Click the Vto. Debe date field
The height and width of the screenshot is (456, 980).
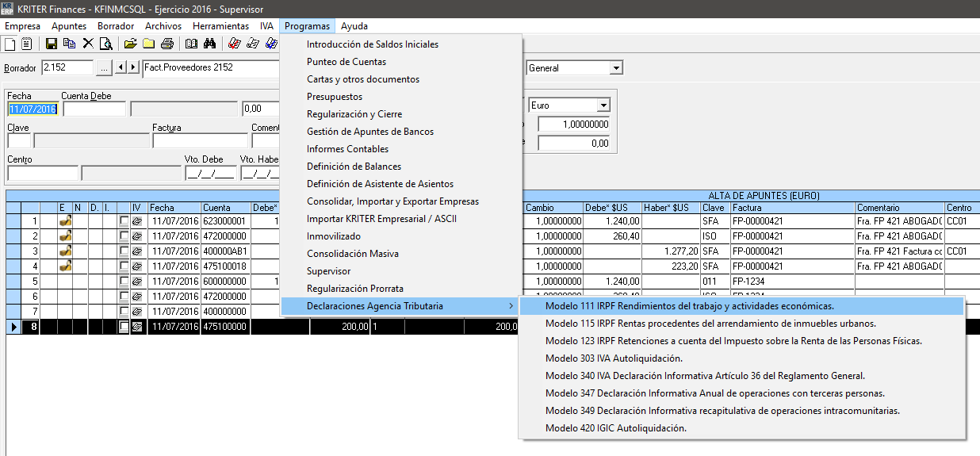(210, 173)
